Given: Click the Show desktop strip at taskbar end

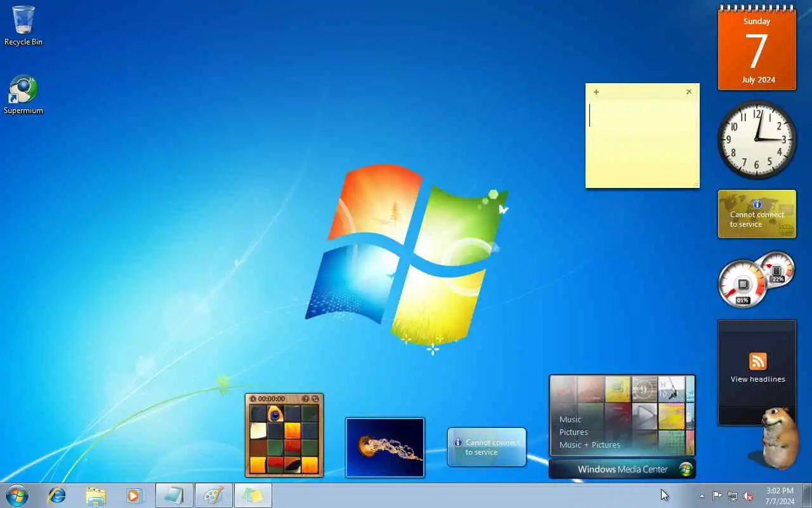Looking at the screenshot, I should pos(807,495).
